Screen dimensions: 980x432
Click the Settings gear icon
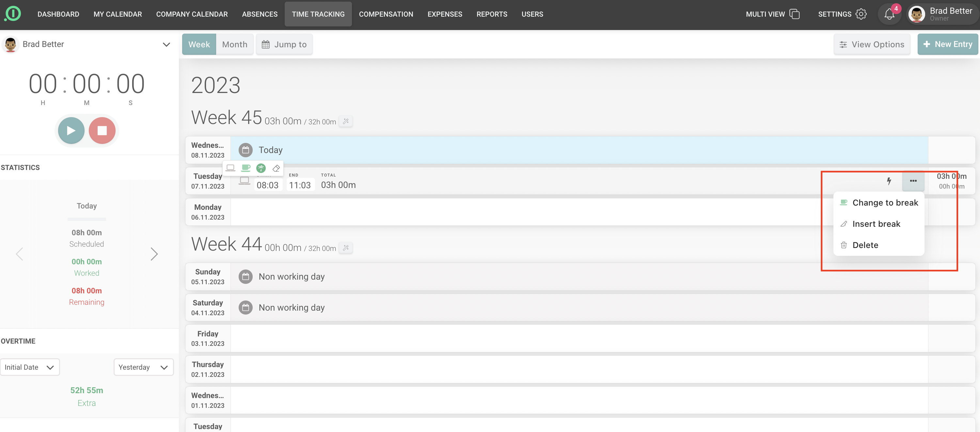[x=861, y=14]
